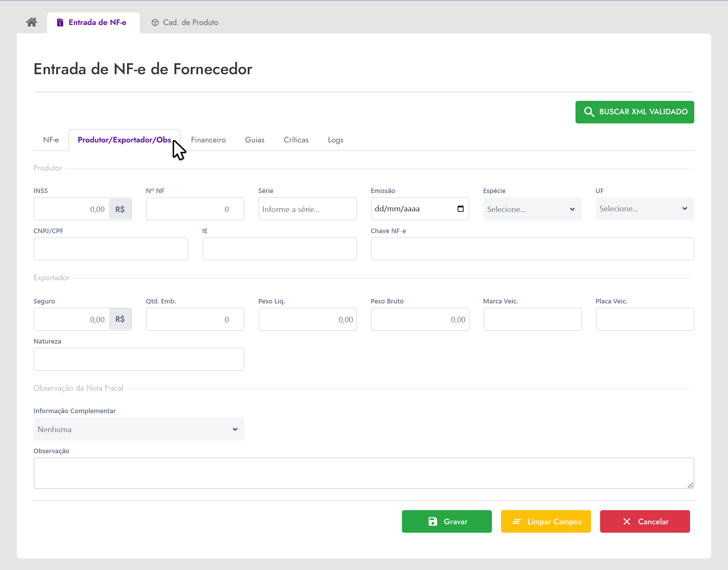This screenshot has width=728, height=570.
Task: Open the Críticas tab
Action: (x=296, y=140)
